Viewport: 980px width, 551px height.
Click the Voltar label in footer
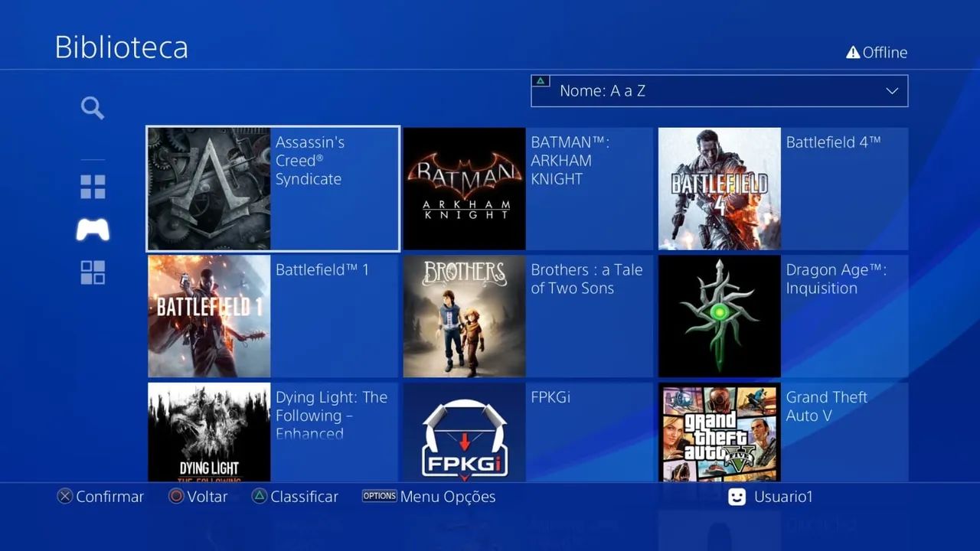(207, 497)
